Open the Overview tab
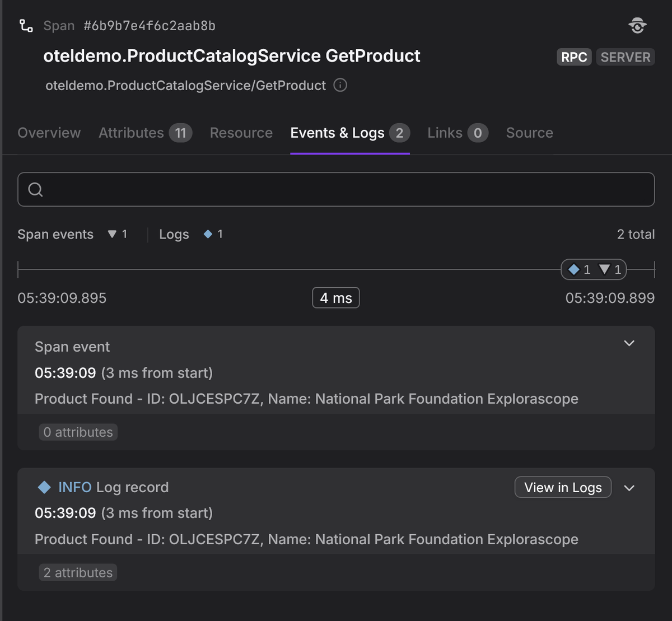 point(49,133)
